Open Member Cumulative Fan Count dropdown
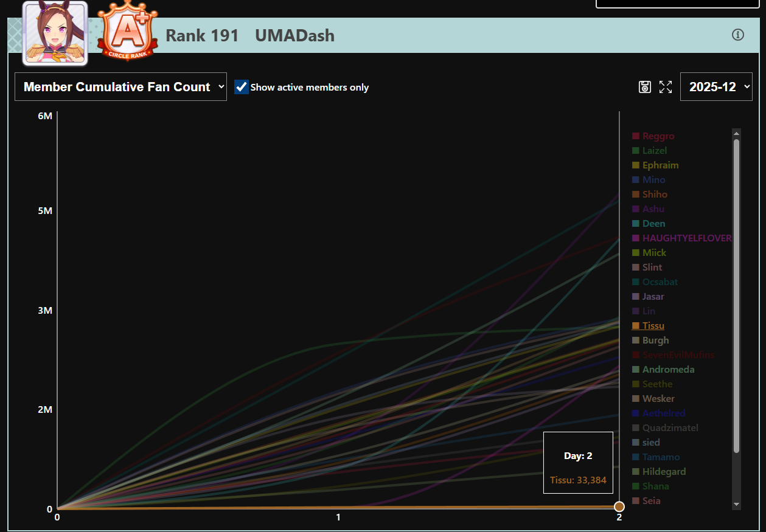Viewport: 766px width, 532px height. tap(120, 87)
